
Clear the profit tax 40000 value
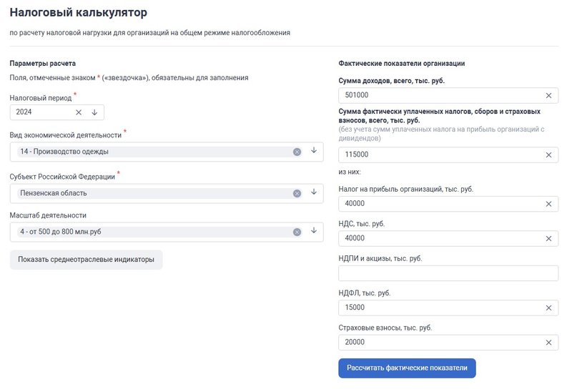(548, 204)
